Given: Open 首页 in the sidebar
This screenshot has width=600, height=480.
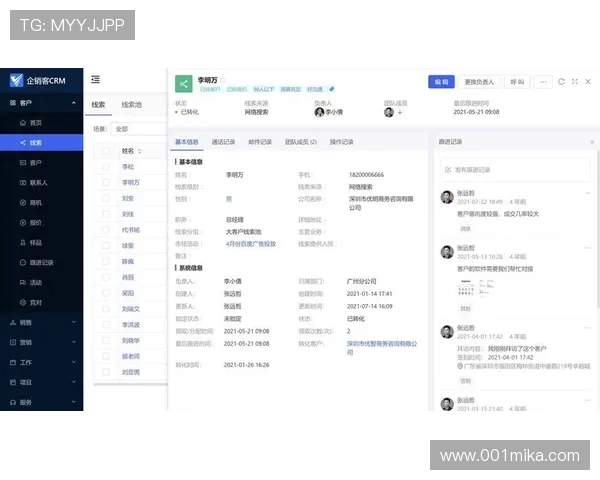Looking at the screenshot, I should pos(36,122).
